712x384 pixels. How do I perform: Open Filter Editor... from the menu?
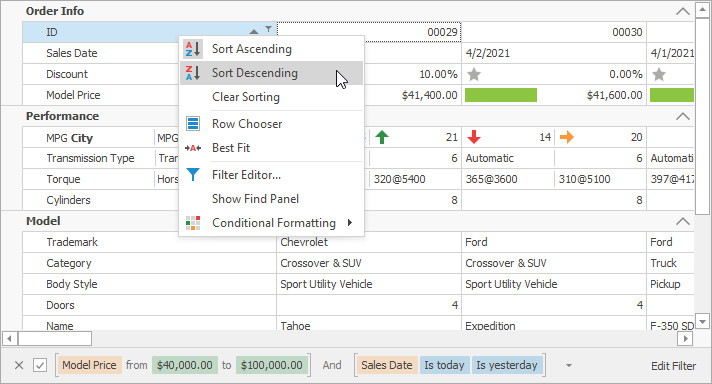(x=272, y=175)
